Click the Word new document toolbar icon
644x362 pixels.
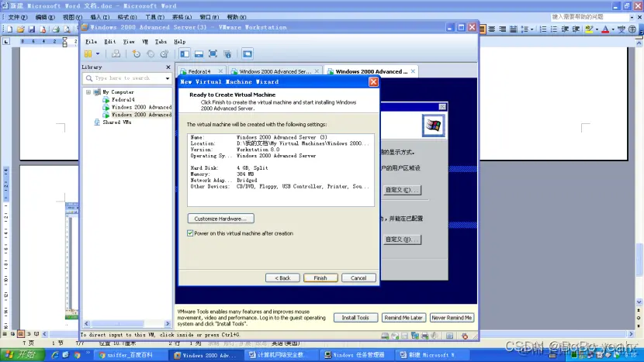pyautogui.click(x=9, y=29)
